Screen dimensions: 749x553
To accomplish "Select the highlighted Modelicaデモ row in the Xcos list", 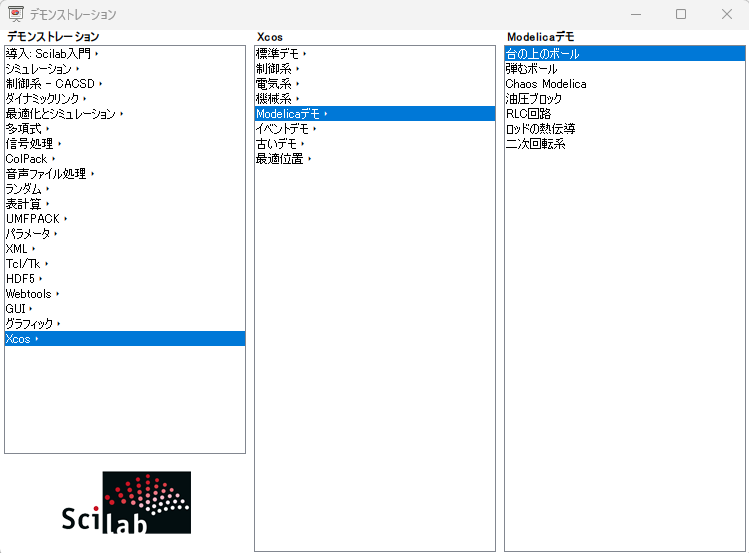I will [375, 114].
